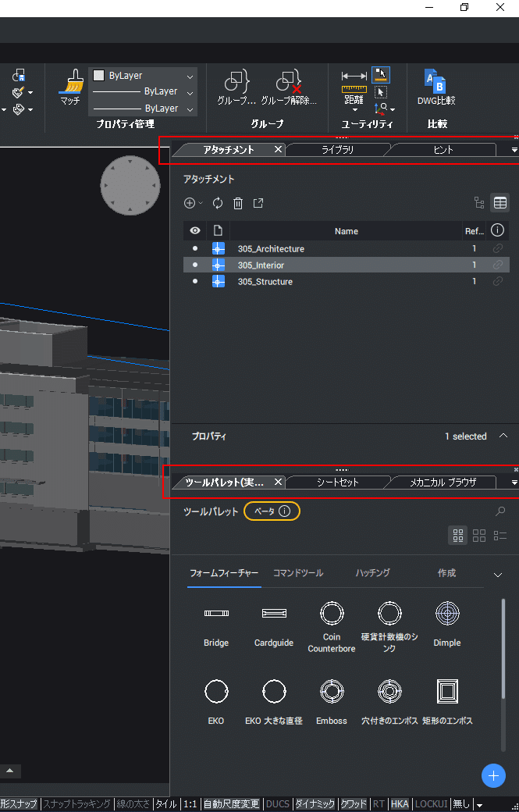Switch to the ヒント tab
519x812 pixels.
(x=443, y=150)
